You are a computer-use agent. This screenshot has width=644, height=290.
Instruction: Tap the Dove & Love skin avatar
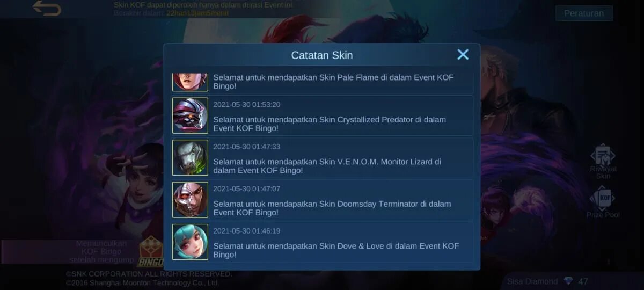tap(190, 242)
